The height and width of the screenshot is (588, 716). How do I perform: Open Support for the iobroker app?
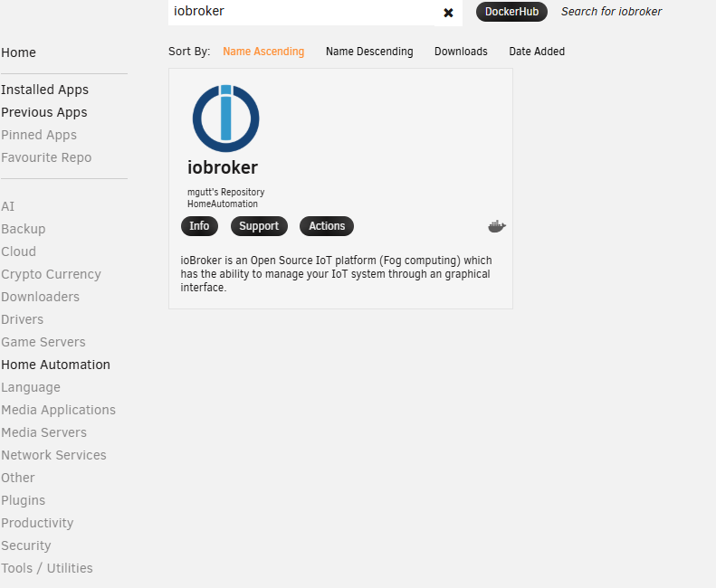[x=259, y=226]
